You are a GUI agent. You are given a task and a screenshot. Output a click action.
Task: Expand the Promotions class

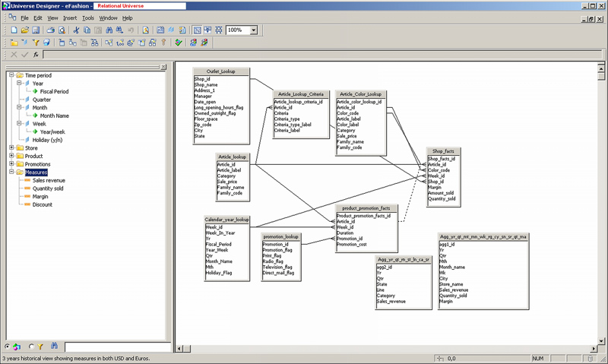(11, 163)
